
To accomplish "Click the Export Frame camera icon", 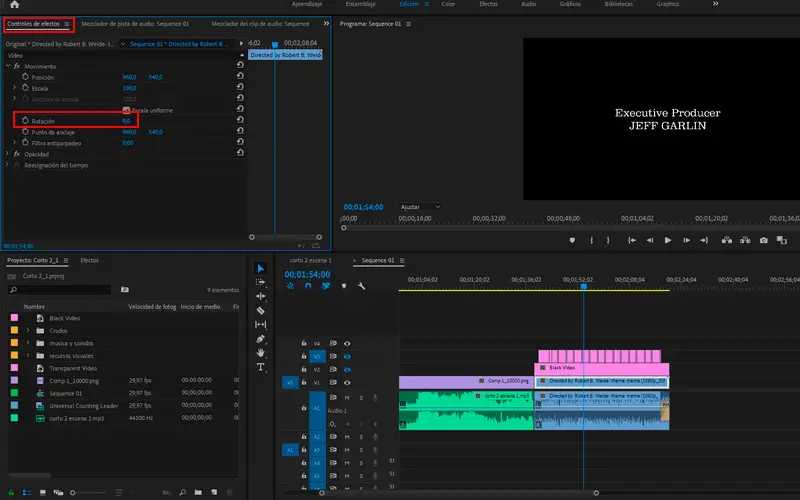I will (x=763, y=240).
